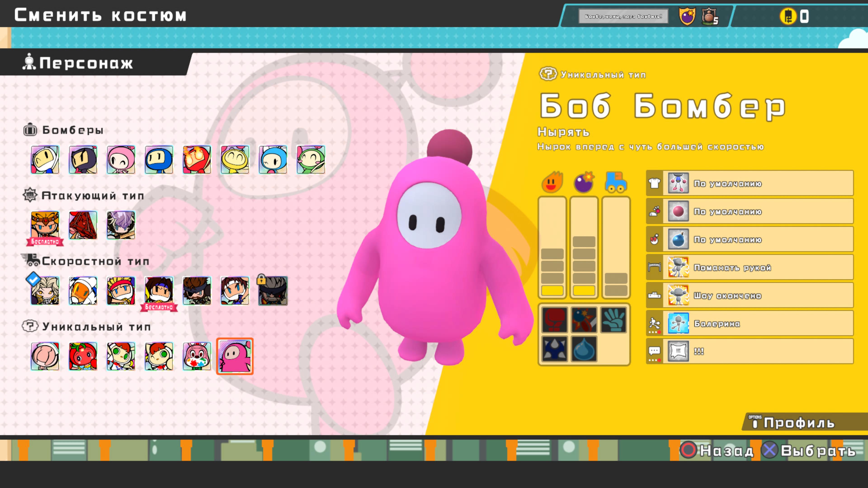Viewport: 868px width, 488px height.
Task: Change the 'Балерина' taunt slot
Action: (750, 323)
